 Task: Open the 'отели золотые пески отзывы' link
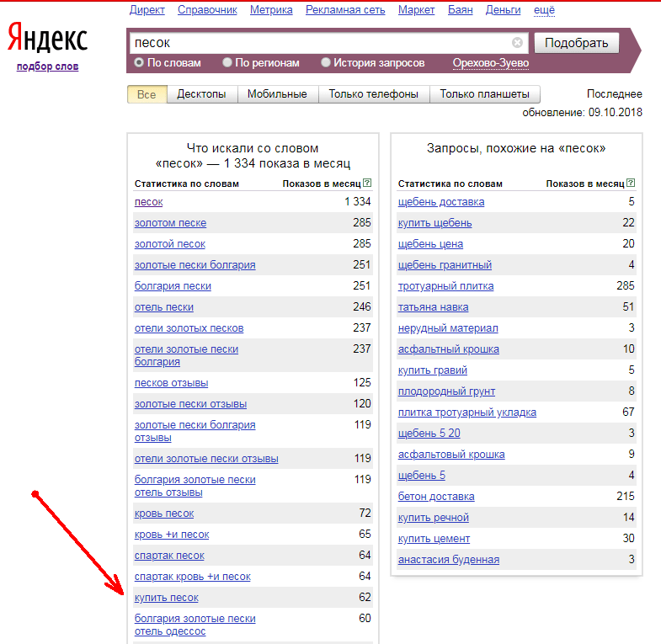coord(206,459)
